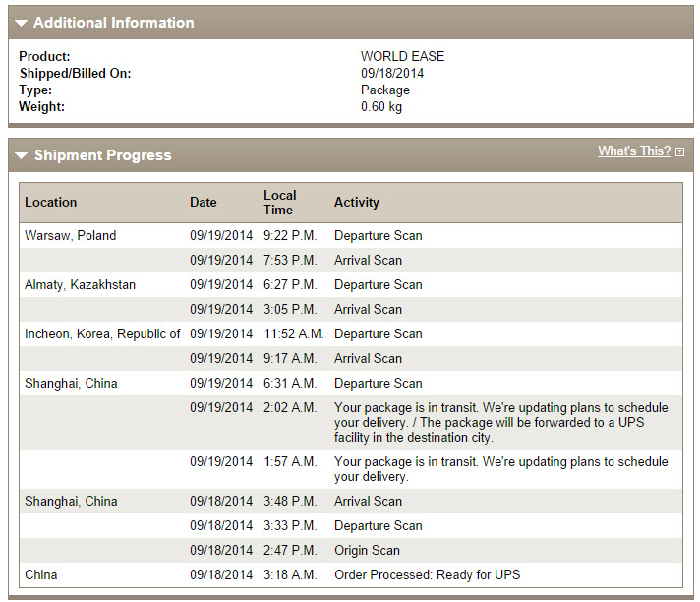Select the Location column header
The width and height of the screenshot is (700, 602).
(50, 202)
